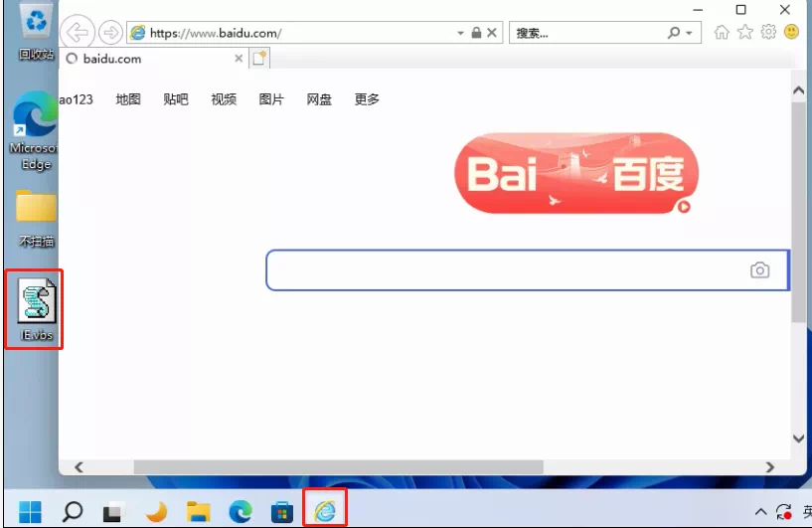Click the camera image search icon

[x=759, y=269]
